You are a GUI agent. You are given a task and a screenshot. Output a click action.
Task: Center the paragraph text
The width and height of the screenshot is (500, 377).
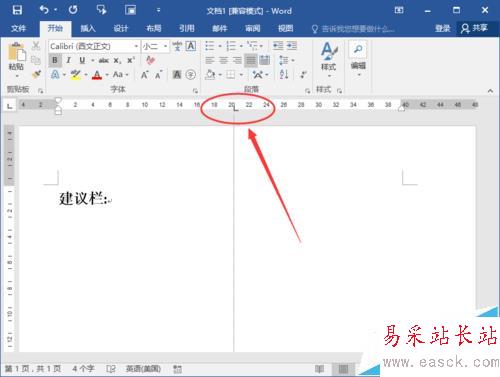point(223,60)
